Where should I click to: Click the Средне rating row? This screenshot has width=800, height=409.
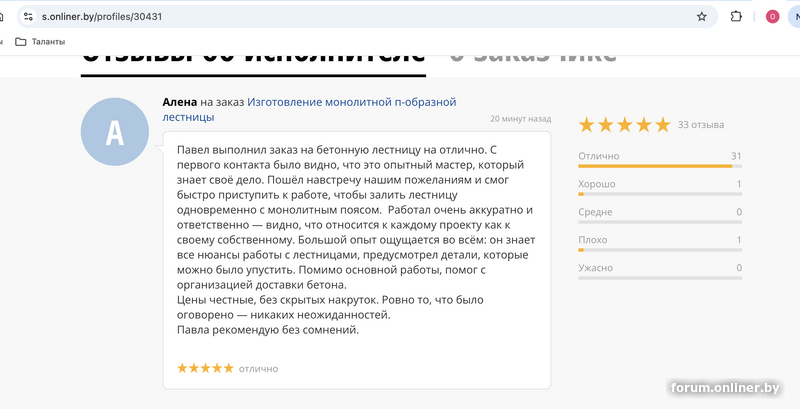tap(659, 212)
